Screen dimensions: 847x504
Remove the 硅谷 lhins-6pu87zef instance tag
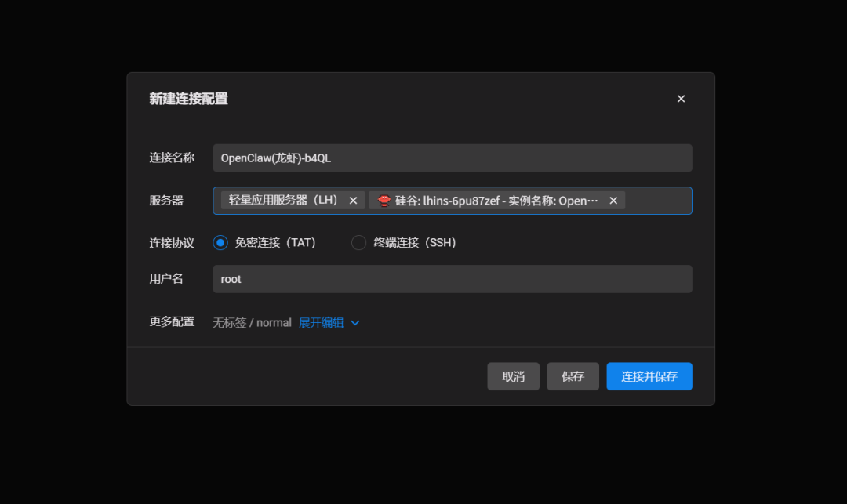pos(613,201)
